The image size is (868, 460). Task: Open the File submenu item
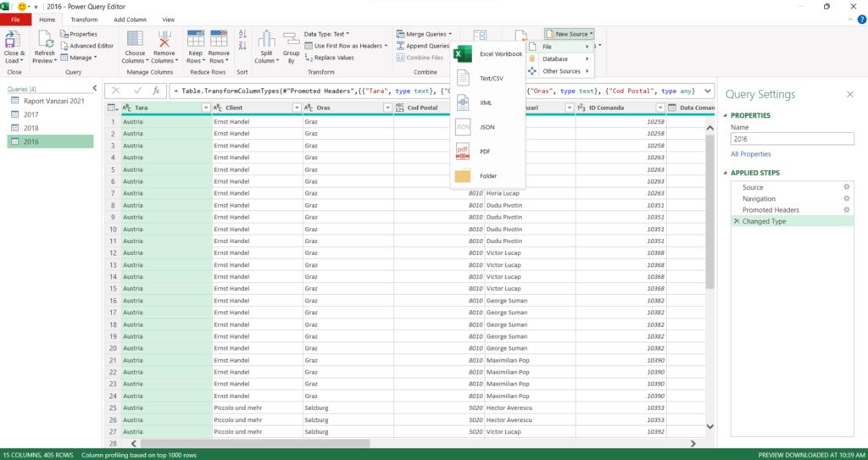coord(559,47)
